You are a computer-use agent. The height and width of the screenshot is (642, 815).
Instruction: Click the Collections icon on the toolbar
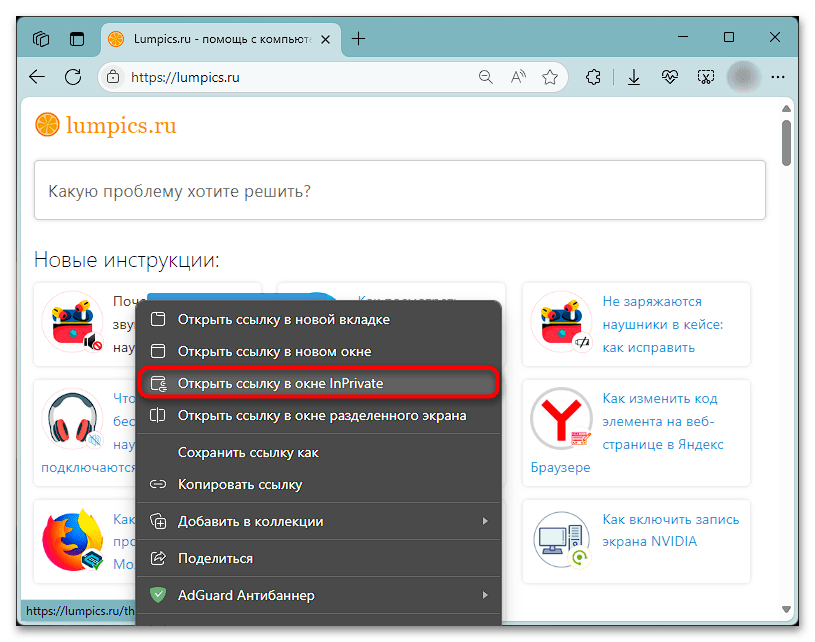(593, 77)
